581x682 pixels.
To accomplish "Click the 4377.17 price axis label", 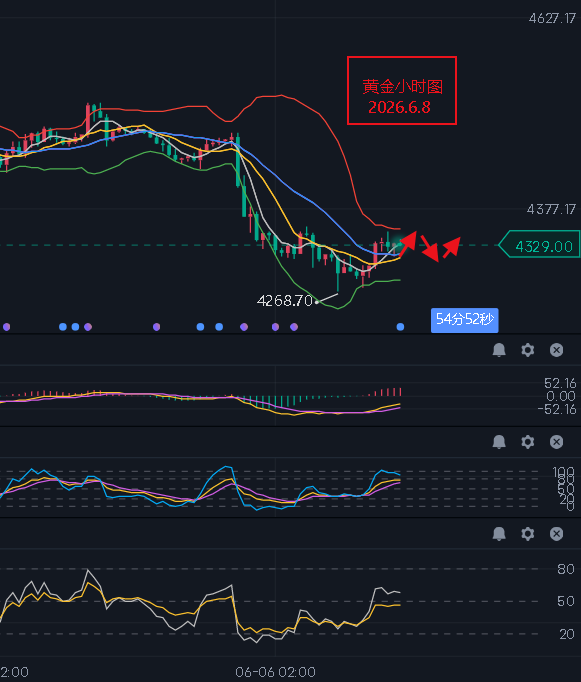I will (551, 210).
